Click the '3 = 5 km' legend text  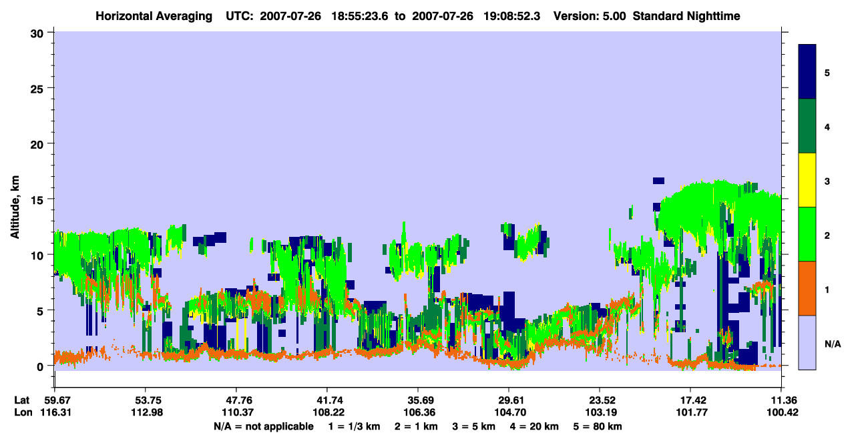[475, 426]
